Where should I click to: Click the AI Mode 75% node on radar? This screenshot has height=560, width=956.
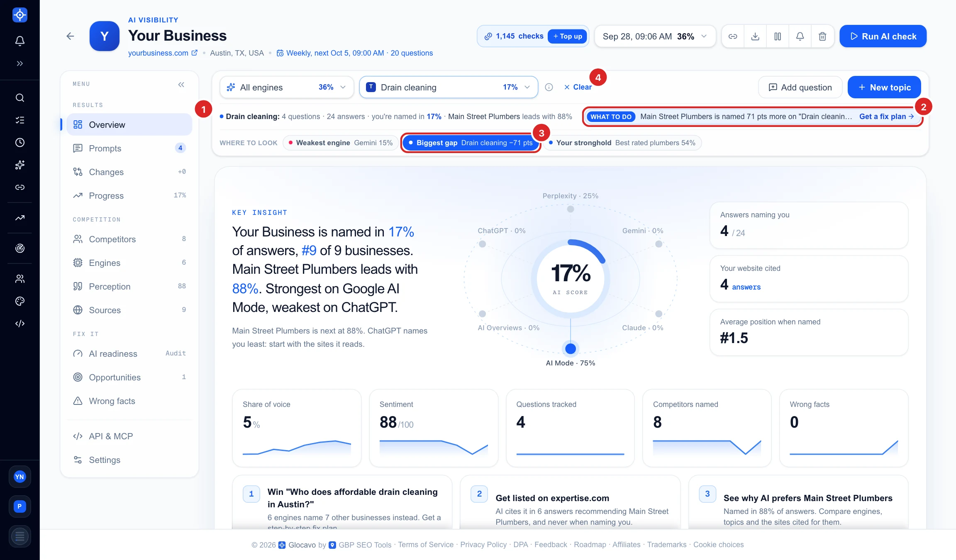click(x=571, y=349)
